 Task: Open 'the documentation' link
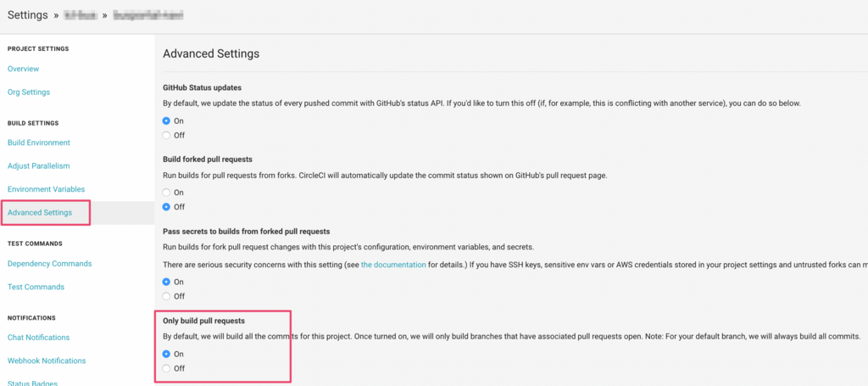coord(393,265)
